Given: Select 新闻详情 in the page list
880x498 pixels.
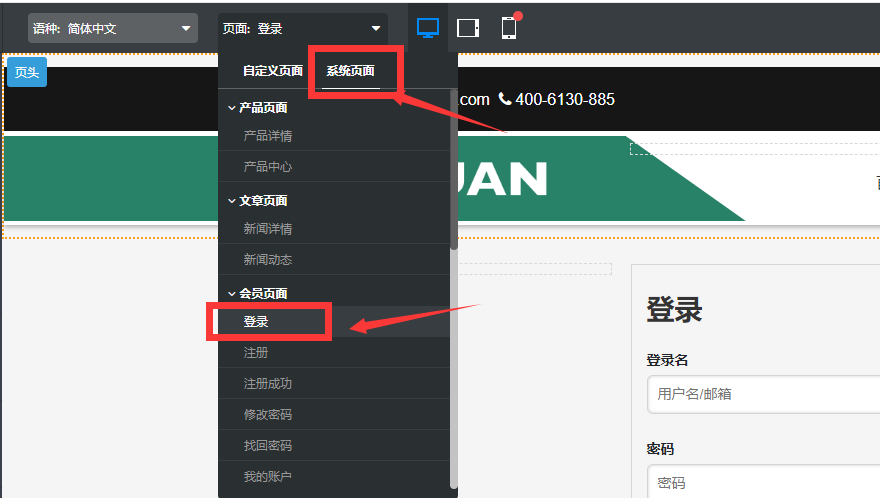Looking at the screenshot, I should tap(268, 229).
